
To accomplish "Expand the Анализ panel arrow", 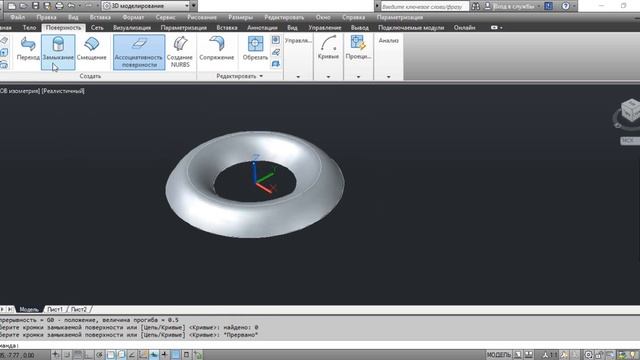I will pos(389,77).
